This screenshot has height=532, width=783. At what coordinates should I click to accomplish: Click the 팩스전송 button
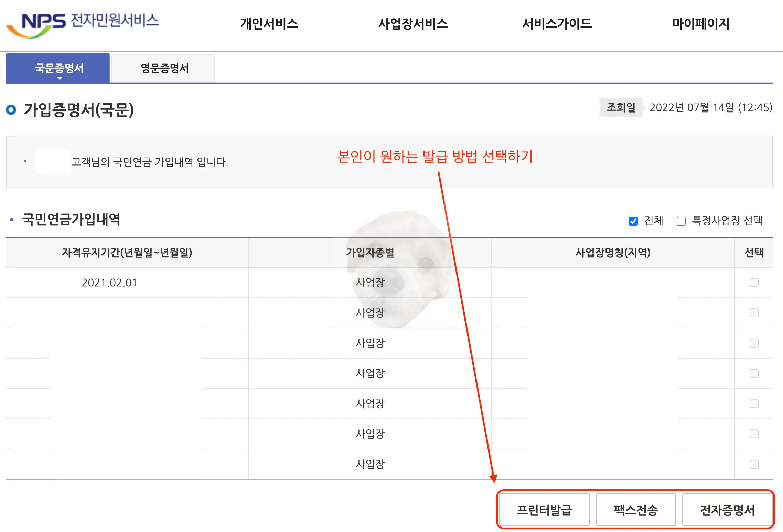[636, 510]
